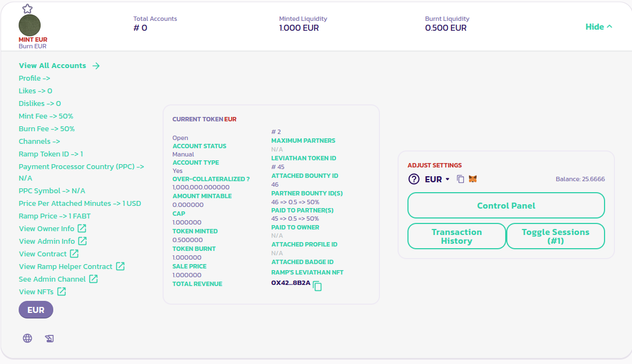Copy the 0X42...8B2A address

pyautogui.click(x=317, y=286)
